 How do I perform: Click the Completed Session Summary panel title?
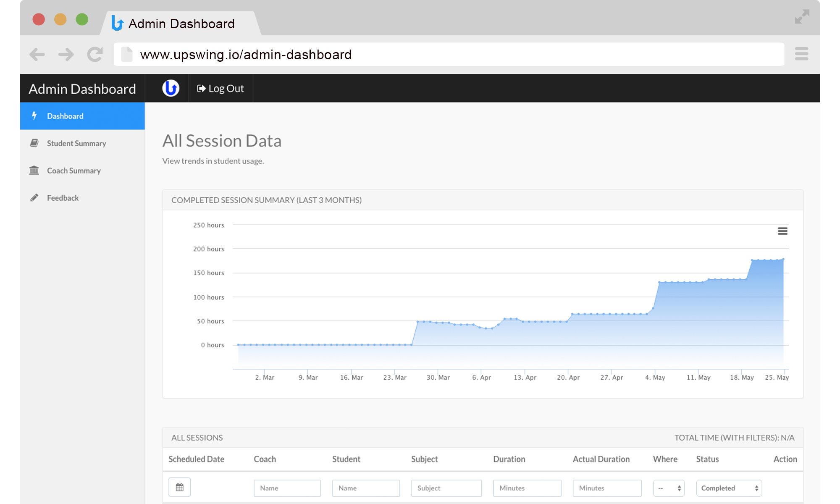266,200
